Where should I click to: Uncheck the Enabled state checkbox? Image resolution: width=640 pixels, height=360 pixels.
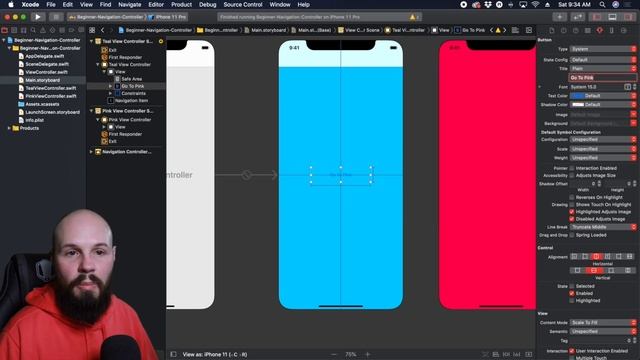572,293
